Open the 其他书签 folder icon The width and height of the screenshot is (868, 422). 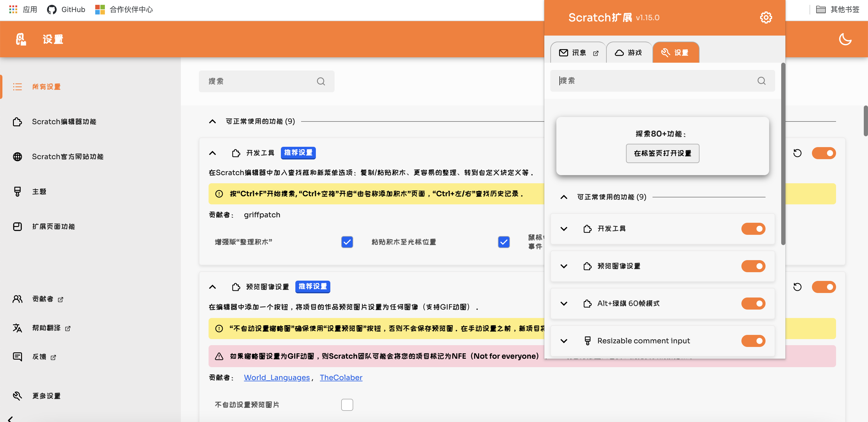tap(820, 9)
